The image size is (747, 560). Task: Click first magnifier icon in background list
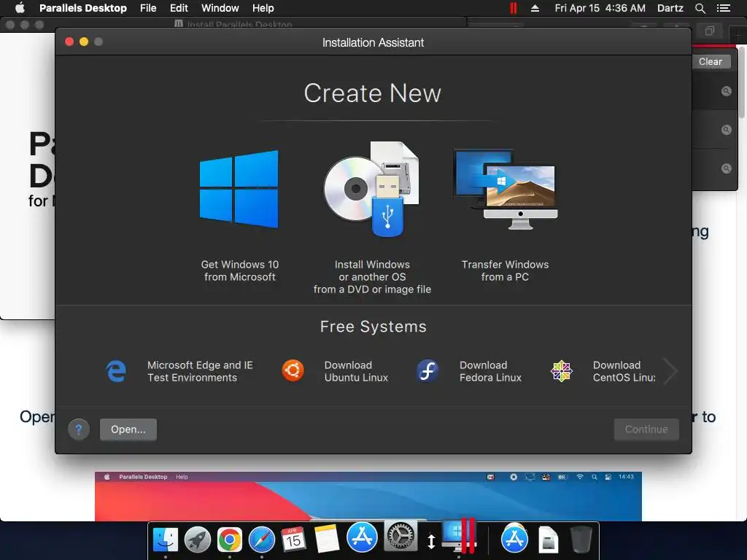click(x=726, y=91)
